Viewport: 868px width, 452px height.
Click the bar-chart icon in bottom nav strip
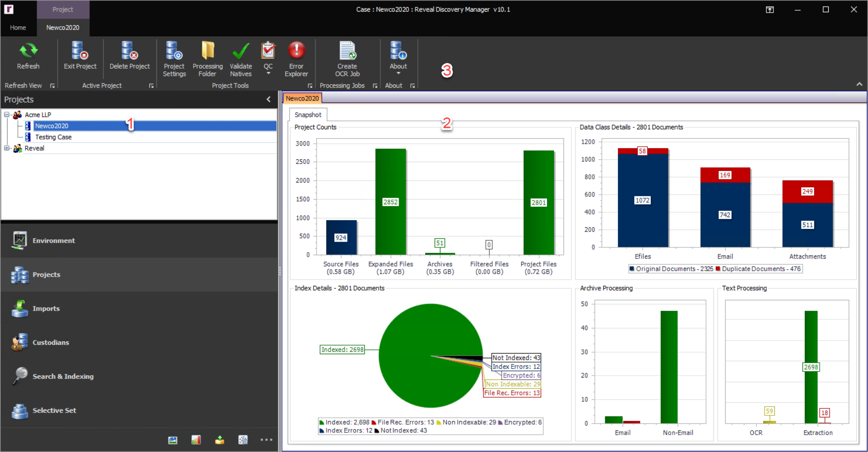[x=196, y=440]
